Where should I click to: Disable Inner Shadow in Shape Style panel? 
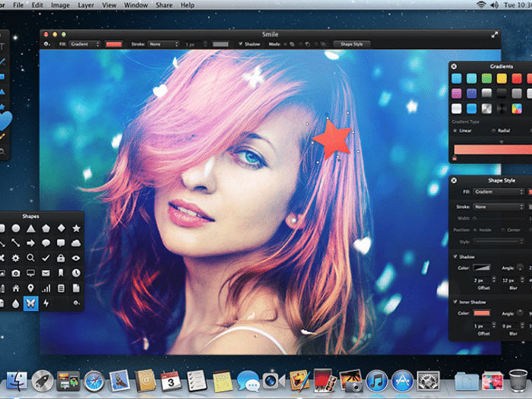455,301
